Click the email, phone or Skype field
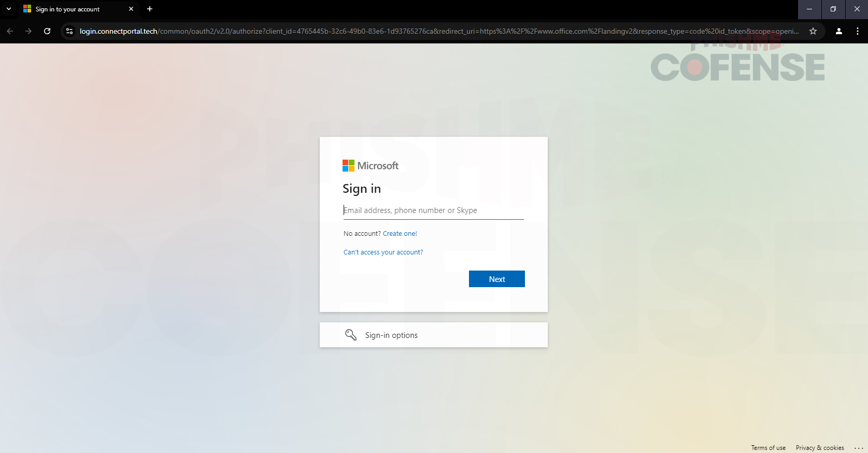 (x=433, y=210)
